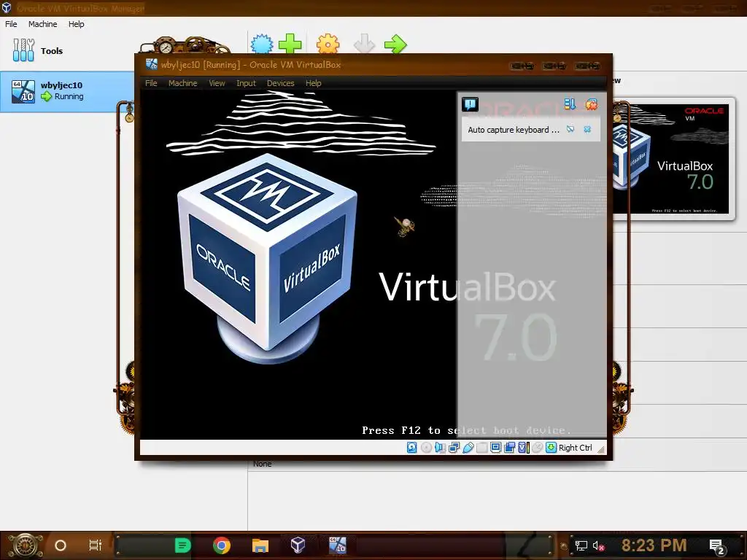The width and height of the screenshot is (747, 560).
Task: Open the green chat app on taskbar
Action: [x=182, y=545]
